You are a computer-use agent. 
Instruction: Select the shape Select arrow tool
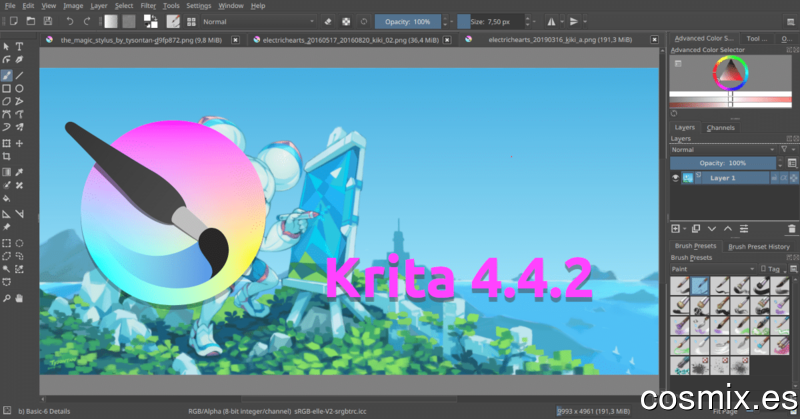pos(6,46)
